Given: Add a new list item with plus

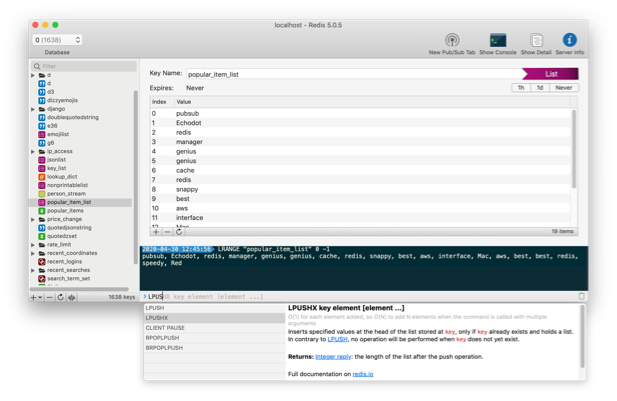Looking at the screenshot, I should pyautogui.click(x=156, y=232).
